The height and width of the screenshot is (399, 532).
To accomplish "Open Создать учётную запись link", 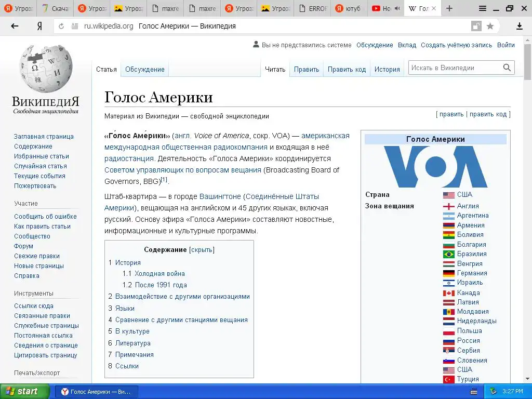I will [x=456, y=45].
